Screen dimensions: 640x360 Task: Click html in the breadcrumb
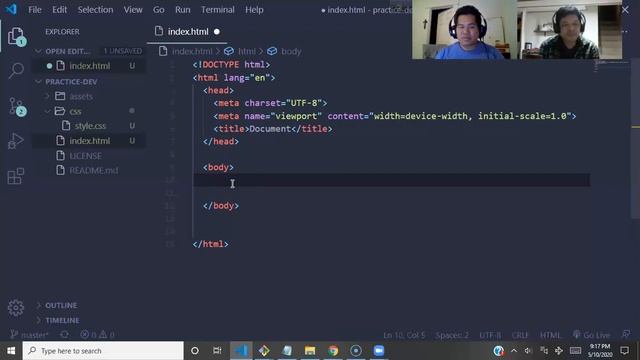247,51
